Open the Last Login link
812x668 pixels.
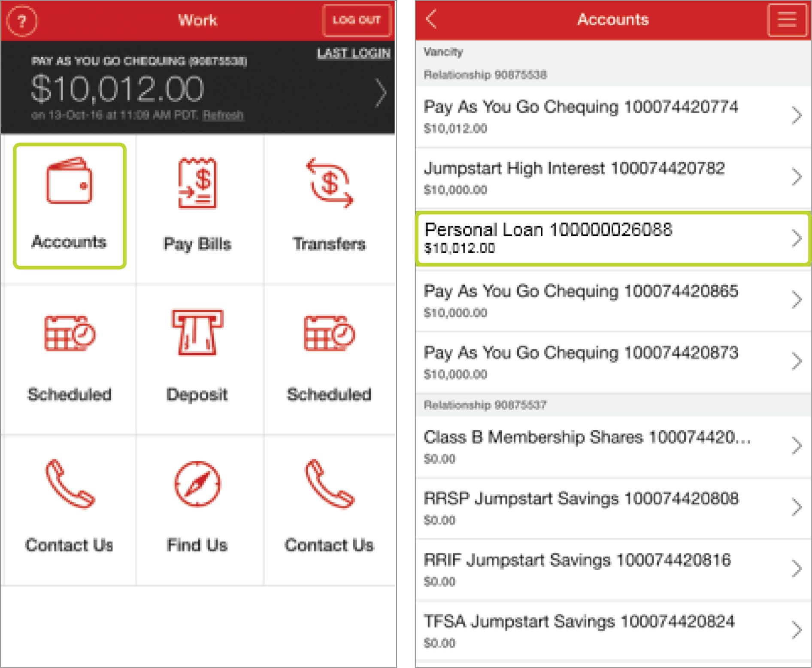(x=353, y=53)
